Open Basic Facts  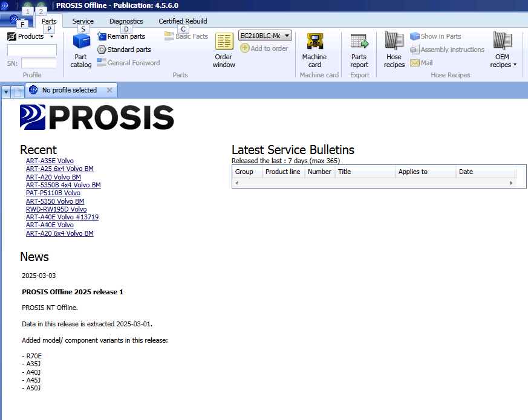[186, 36]
